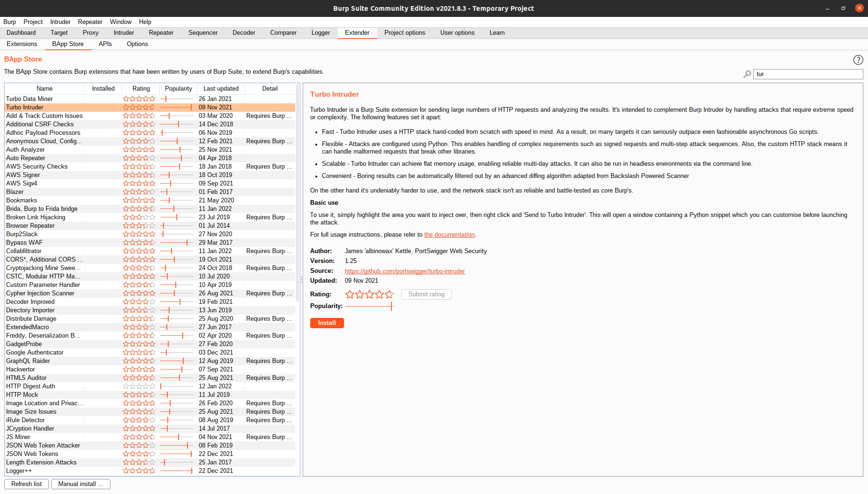Open the User options tab
868x494 pixels.
coord(457,33)
